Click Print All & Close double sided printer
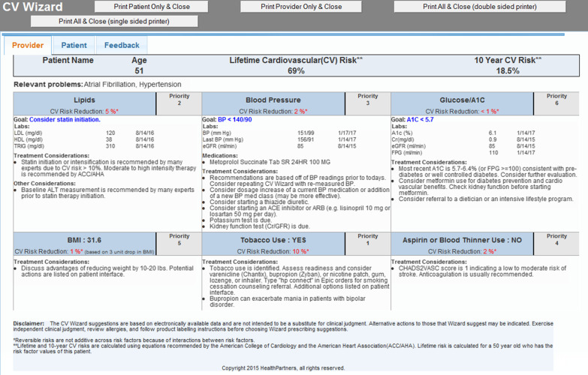The width and height of the screenshot is (588, 375). click(480, 6)
